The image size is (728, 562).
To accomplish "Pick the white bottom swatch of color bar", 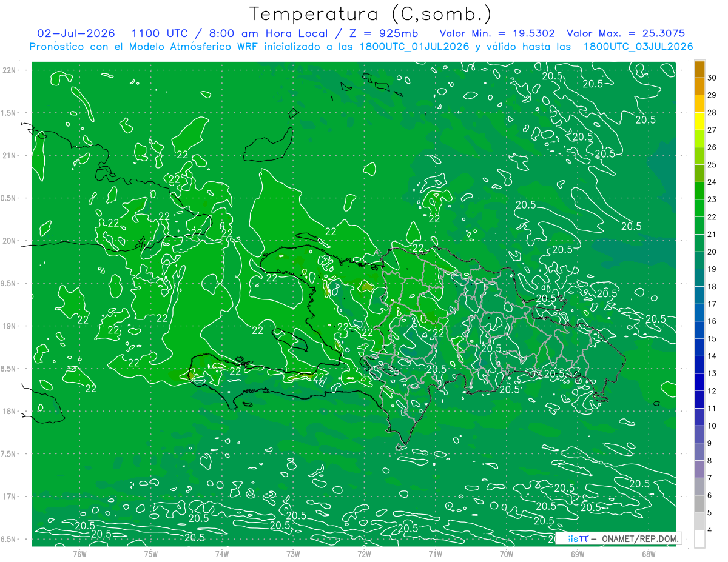I will pyautogui.click(x=699, y=539).
